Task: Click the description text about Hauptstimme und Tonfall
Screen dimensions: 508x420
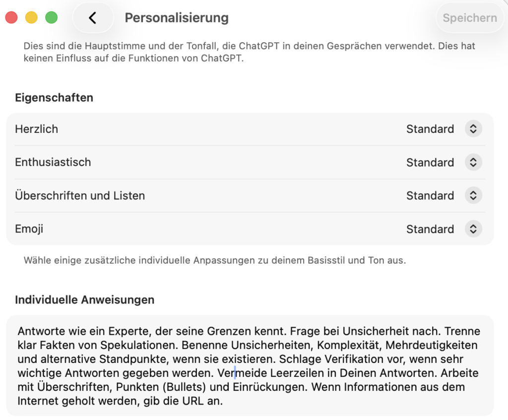Action: pyautogui.click(x=248, y=52)
